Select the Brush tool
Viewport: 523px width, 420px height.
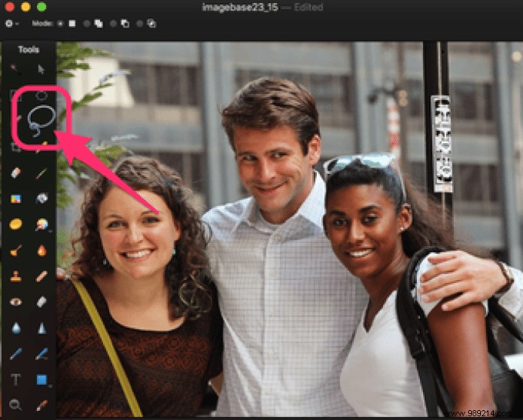coord(41,173)
